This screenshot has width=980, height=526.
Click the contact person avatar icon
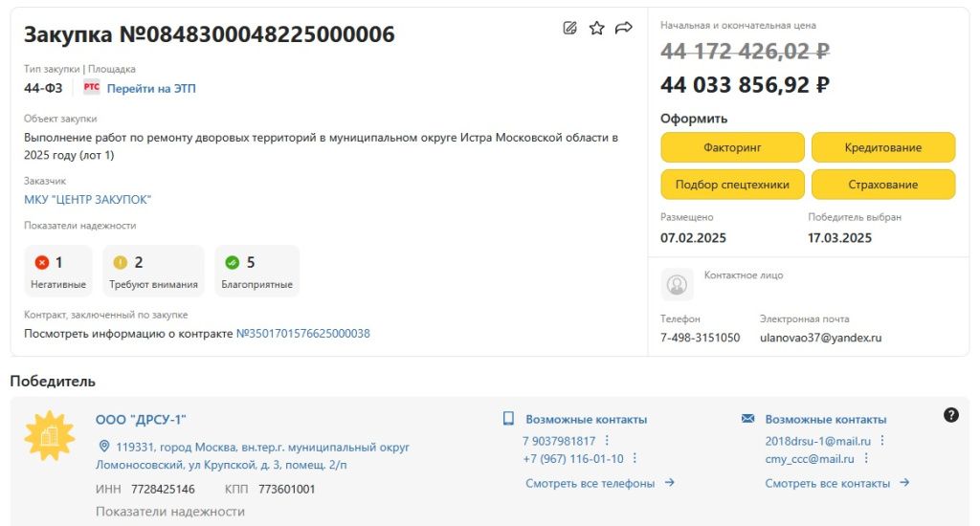[x=678, y=284]
